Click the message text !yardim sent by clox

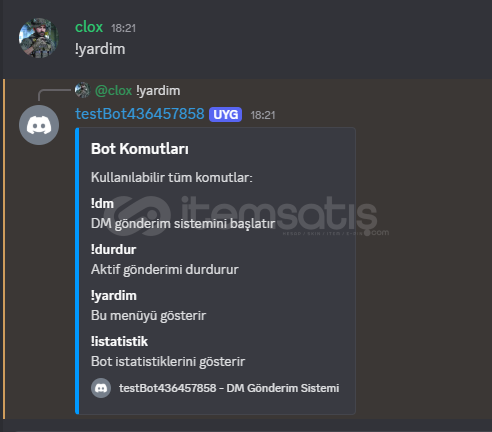100,49
